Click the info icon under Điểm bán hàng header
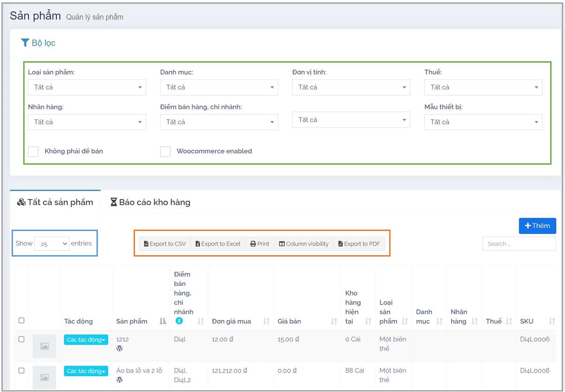The width and height of the screenshot is (565, 392). click(x=179, y=321)
